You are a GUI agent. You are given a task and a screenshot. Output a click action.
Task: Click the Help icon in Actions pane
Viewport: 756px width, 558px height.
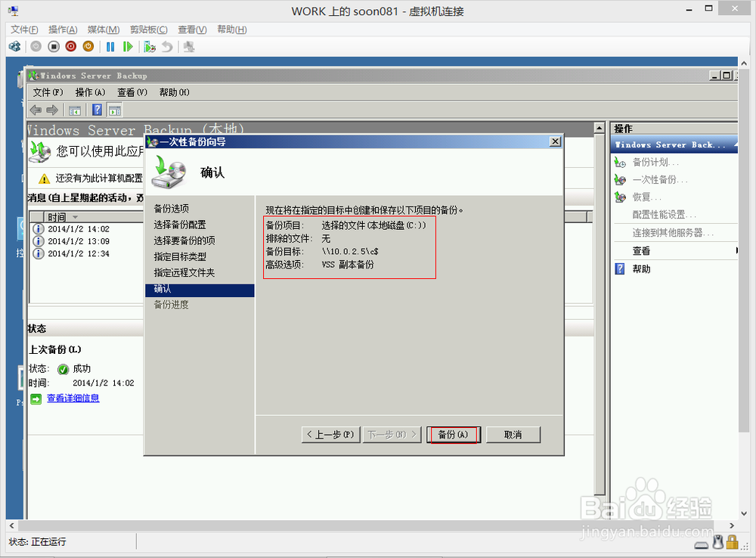[620, 268]
